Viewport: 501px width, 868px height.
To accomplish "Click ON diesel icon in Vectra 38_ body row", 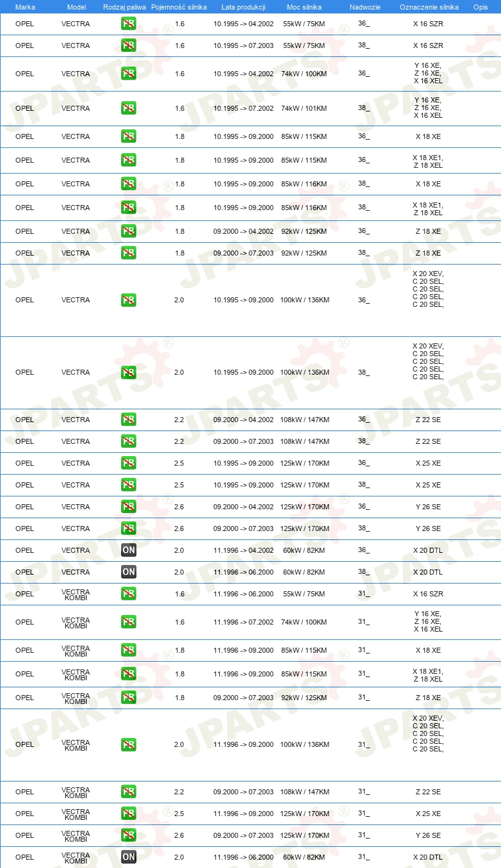I will [x=129, y=572].
